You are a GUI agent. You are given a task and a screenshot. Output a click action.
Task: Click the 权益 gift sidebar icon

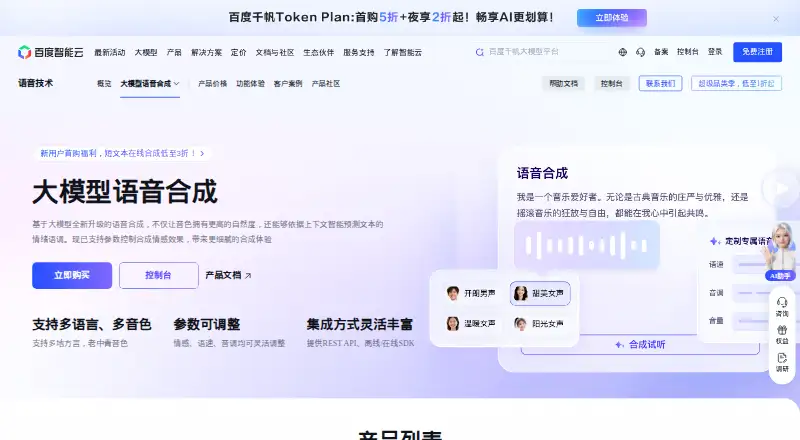tap(782, 334)
